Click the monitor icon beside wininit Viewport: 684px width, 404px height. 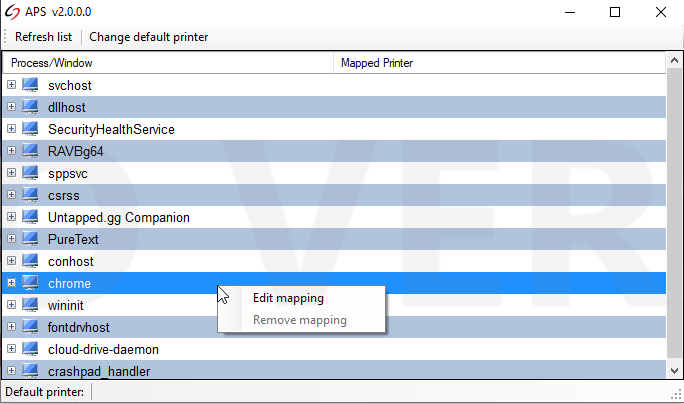(30, 305)
